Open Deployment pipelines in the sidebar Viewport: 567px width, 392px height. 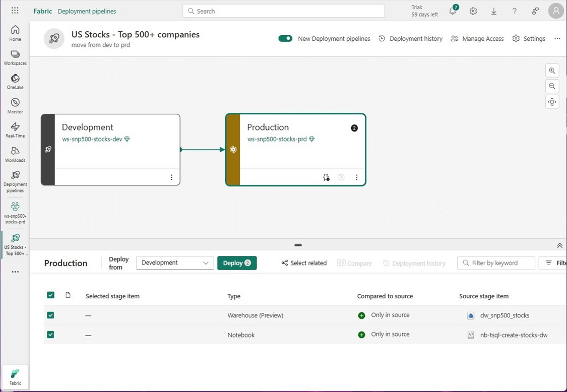15,182
